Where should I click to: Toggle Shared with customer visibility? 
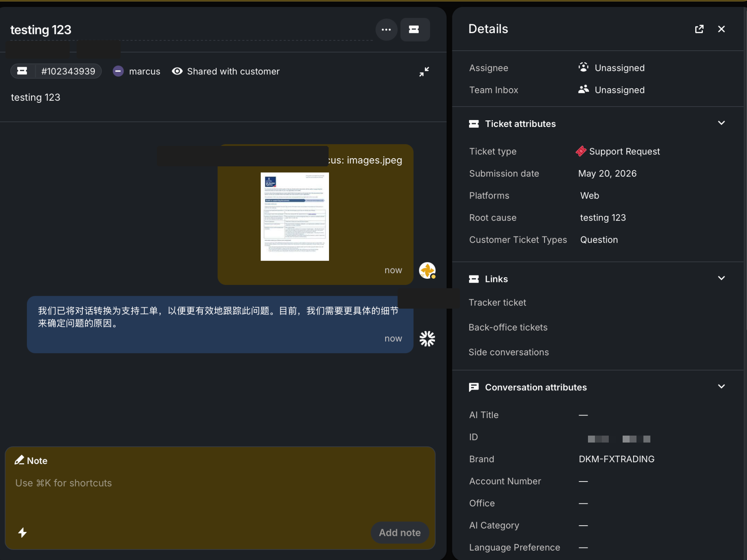click(225, 71)
